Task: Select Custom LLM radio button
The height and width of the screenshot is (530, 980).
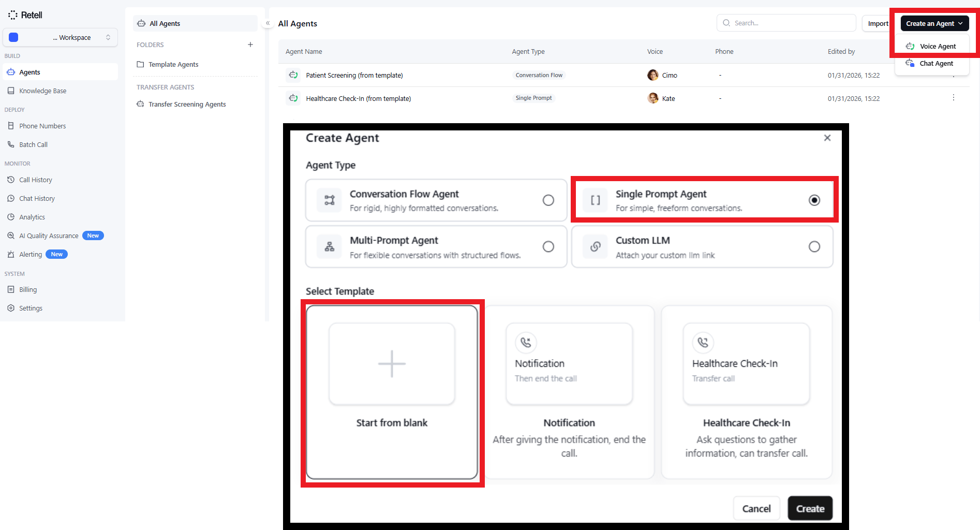Action: pos(814,247)
